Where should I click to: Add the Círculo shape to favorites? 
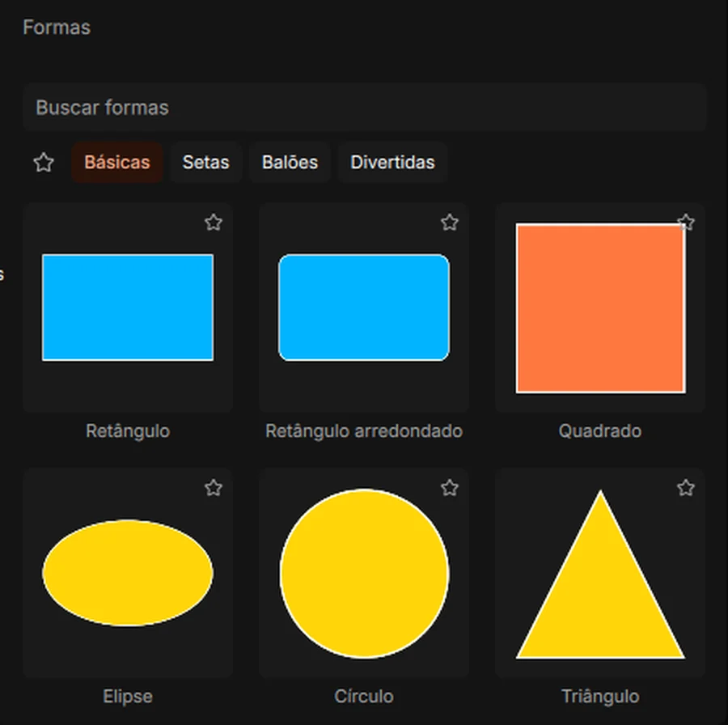tap(450, 488)
